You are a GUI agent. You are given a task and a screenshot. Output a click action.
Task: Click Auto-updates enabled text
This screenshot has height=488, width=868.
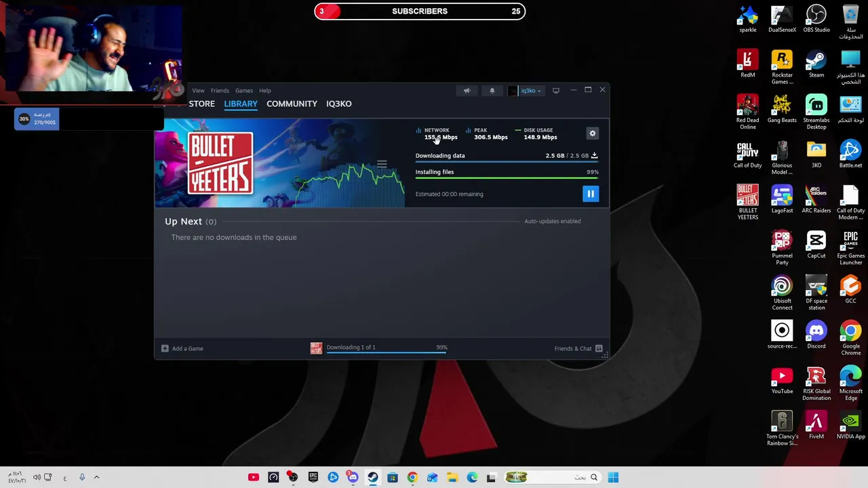tap(552, 221)
